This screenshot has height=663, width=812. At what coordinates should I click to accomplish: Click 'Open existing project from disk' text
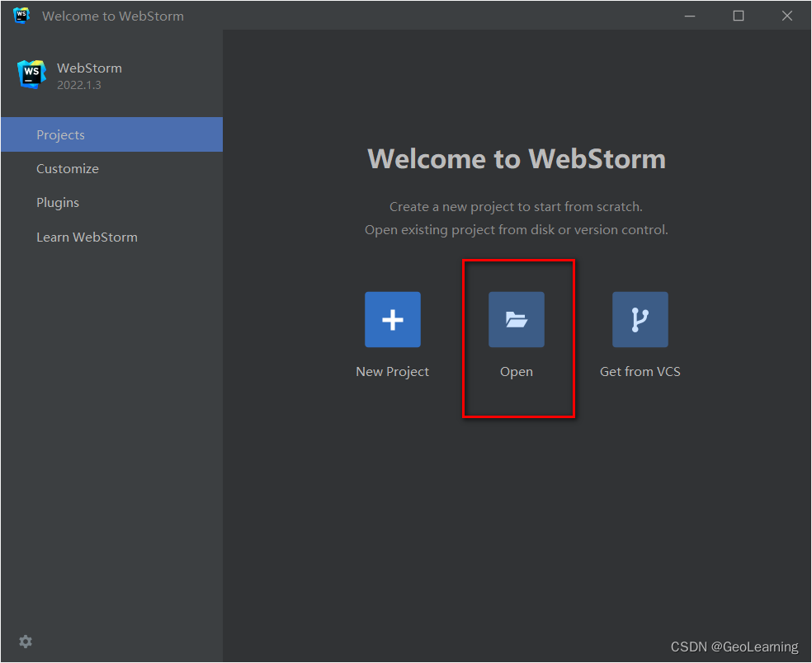point(517,230)
